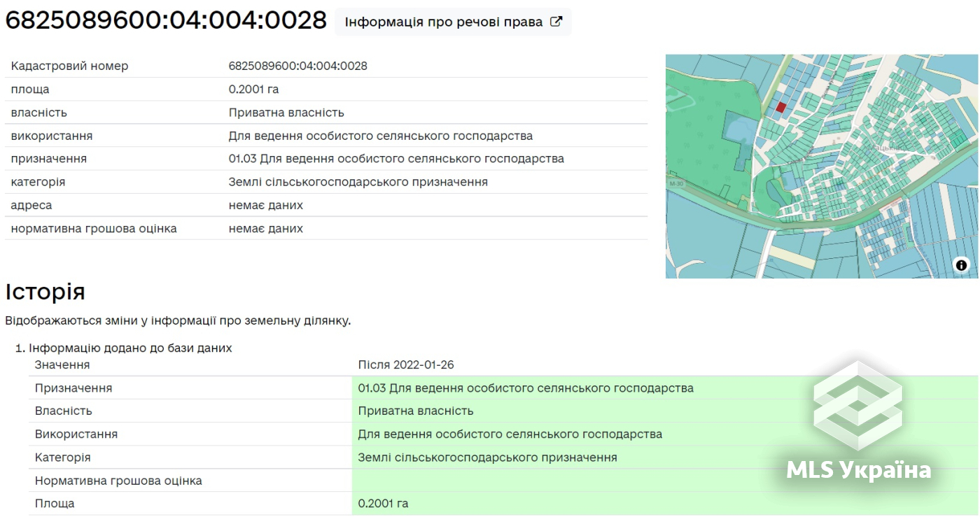Select the Власність label in the history table

click(x=64, y=411)
